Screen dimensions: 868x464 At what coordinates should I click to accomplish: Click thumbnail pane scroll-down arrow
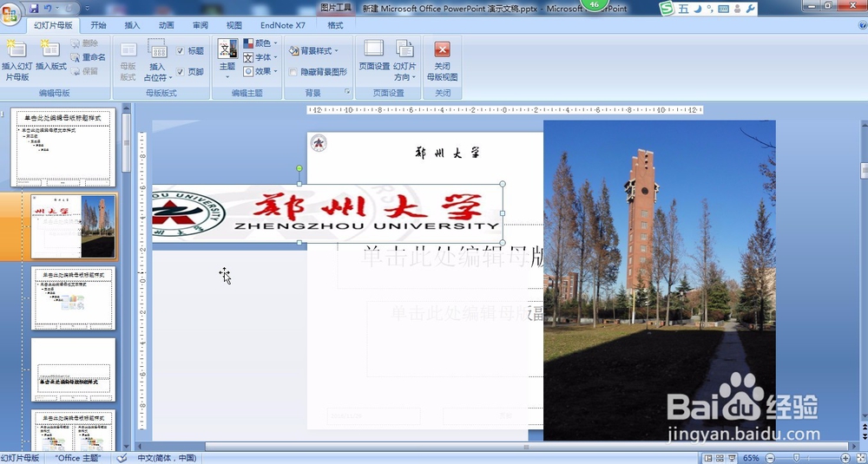click(126, 447)
